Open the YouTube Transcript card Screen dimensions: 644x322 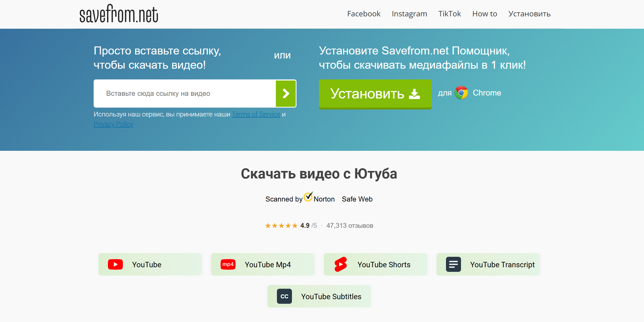tap(488, 264)
